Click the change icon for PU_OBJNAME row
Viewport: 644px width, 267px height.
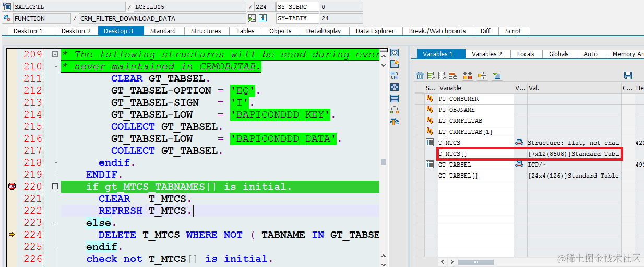[430, 109]
